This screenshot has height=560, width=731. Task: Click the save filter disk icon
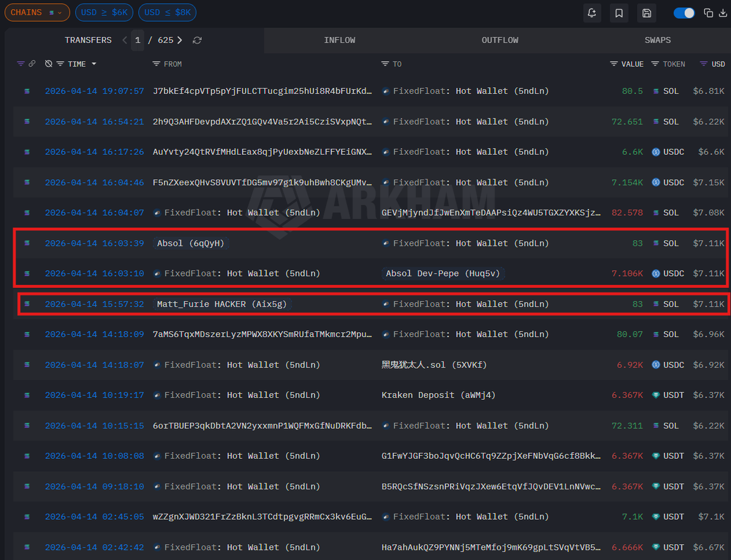[646, 13]
